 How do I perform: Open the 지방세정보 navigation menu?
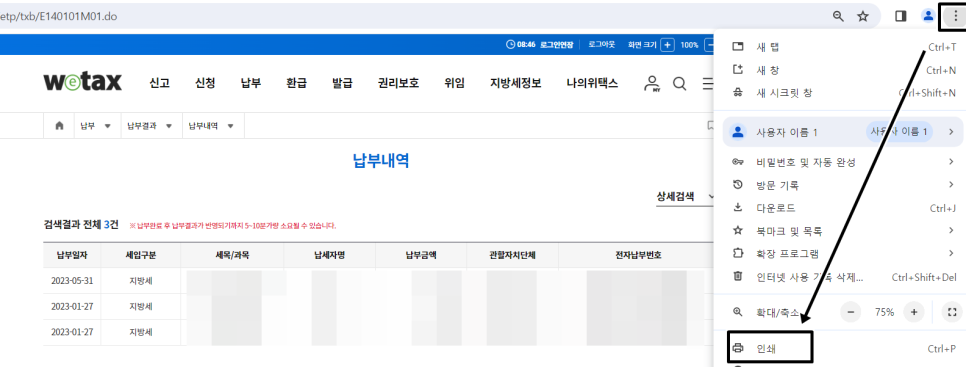tap(516, 83)
